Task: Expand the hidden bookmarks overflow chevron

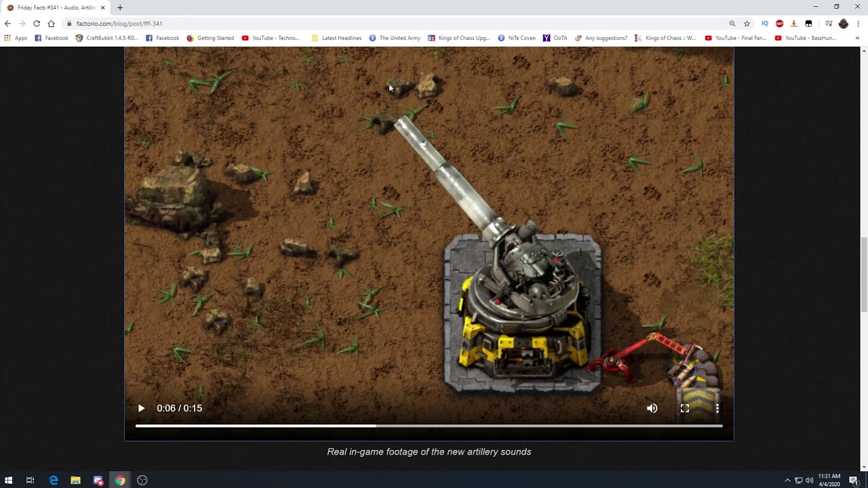Action: click(857, 38)
